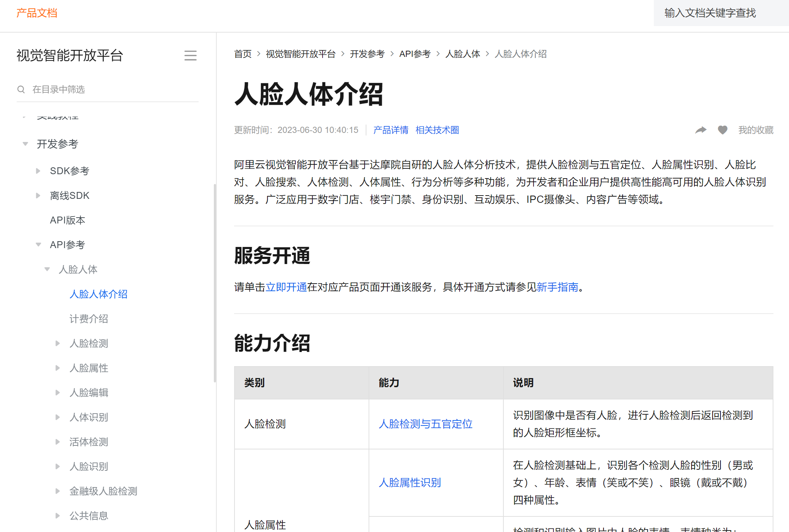Open 开发参考 breadcrumb link
The width and height of the screenshot is (789, 532).
(x=367, y=54)
